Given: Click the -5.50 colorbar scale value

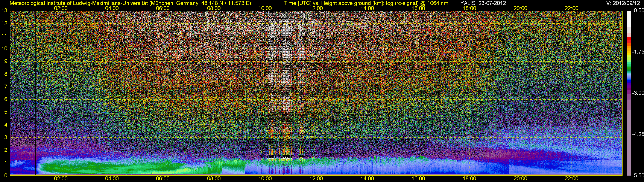Looking at the screenshot, I should point(638,176).
